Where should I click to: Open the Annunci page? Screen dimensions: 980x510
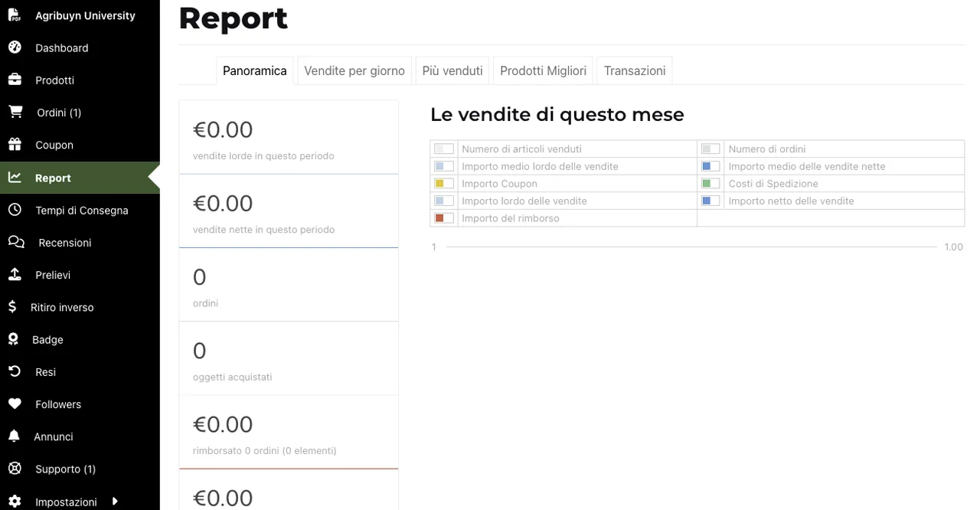(54, 436)
